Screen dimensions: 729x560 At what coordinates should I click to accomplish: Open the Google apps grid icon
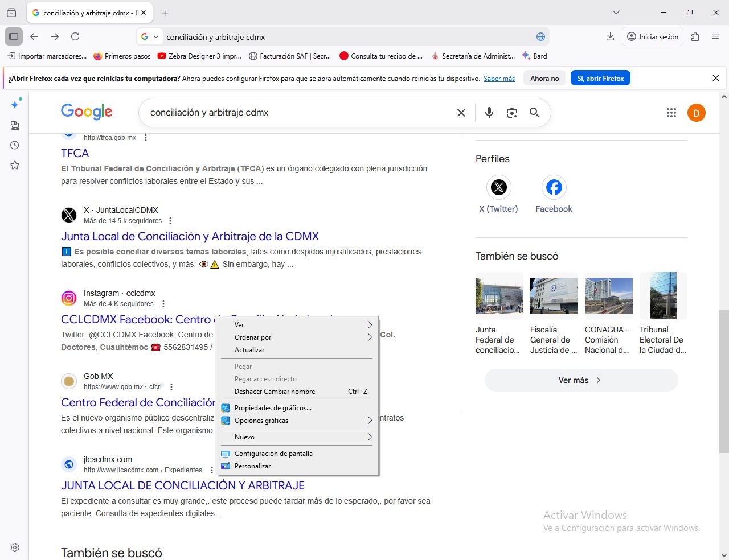(671, 113)
